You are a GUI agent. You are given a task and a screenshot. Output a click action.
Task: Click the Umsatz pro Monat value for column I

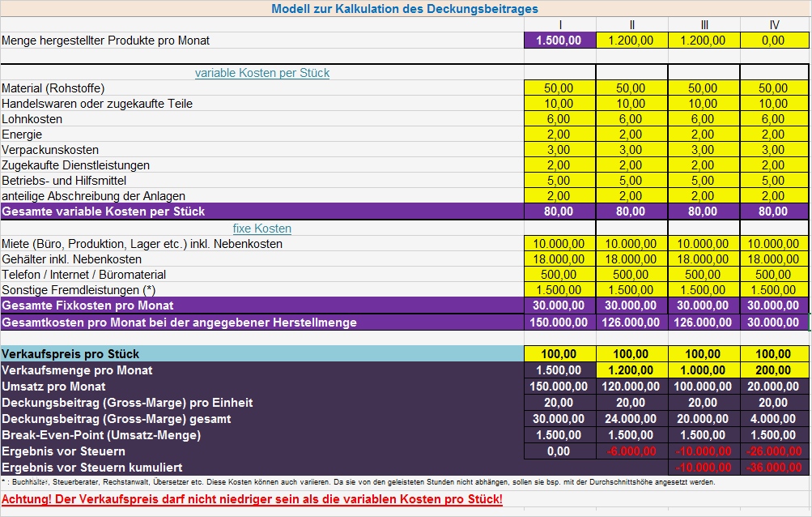coord(559,386)
